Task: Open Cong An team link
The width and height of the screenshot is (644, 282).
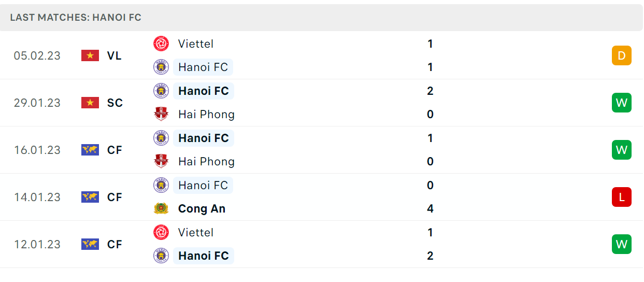Action: pyautogui.click(x=202, y=208)
